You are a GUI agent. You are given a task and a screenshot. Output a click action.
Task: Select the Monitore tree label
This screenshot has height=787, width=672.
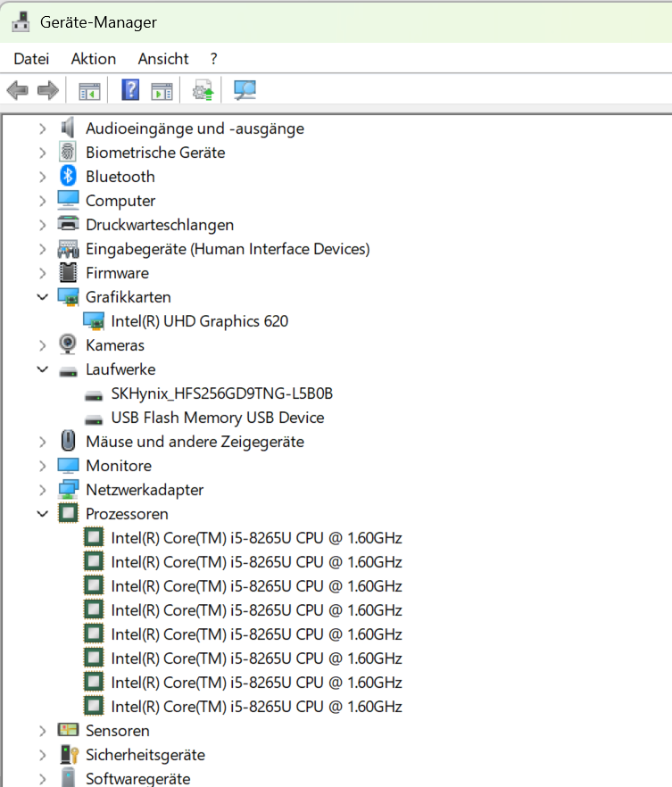[119, 466]
